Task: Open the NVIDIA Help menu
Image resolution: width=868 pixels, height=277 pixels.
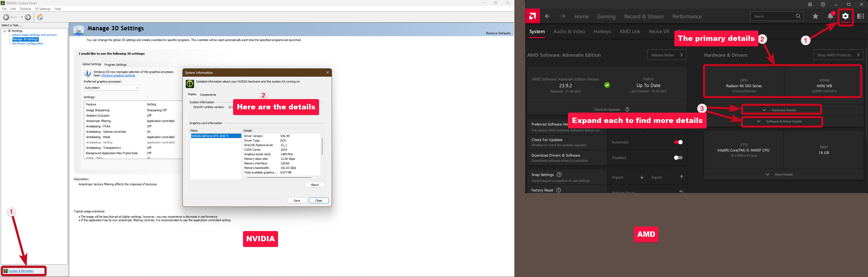Action: (58, 9)
